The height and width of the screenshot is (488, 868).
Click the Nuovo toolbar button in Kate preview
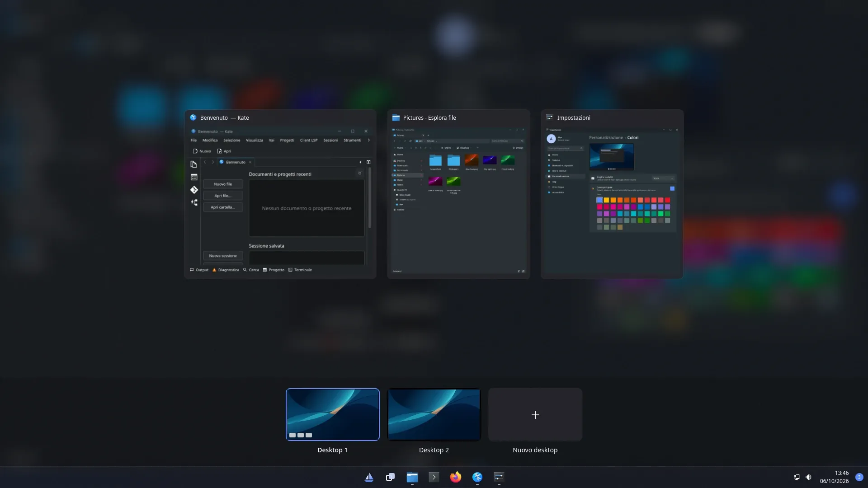click(x=202, y=151)
